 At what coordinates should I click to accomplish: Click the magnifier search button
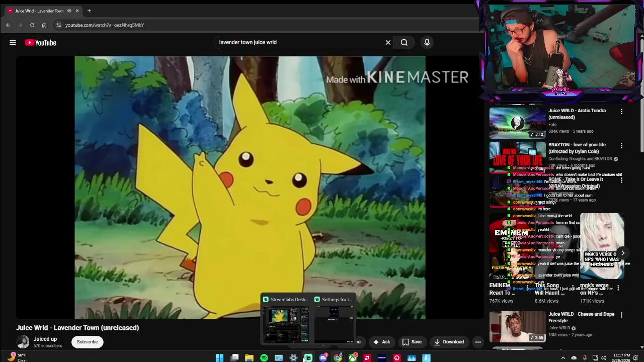pos(404,43)
